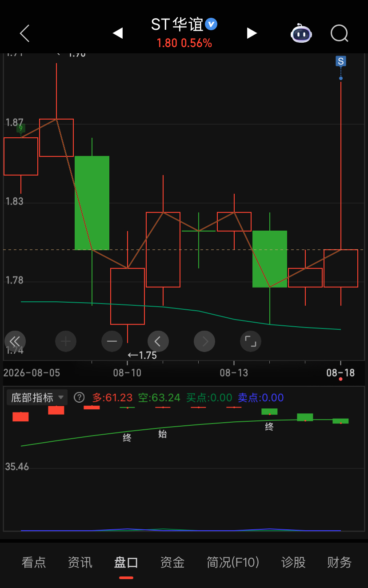
Task: Open the search magnifier icon
Action: (x=340, y=33)
